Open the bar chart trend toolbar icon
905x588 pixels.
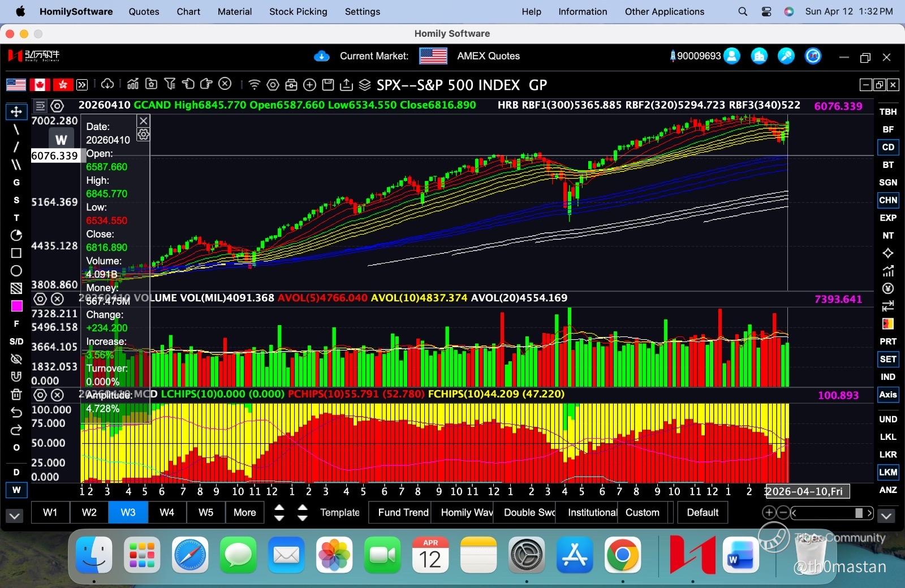(x=133, y=84)
